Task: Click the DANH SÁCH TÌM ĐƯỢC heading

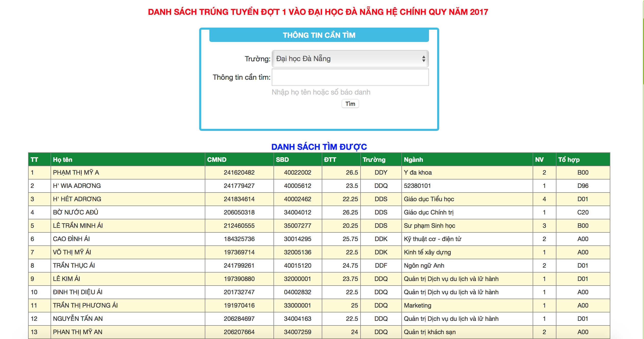Action: click(319, 147)
